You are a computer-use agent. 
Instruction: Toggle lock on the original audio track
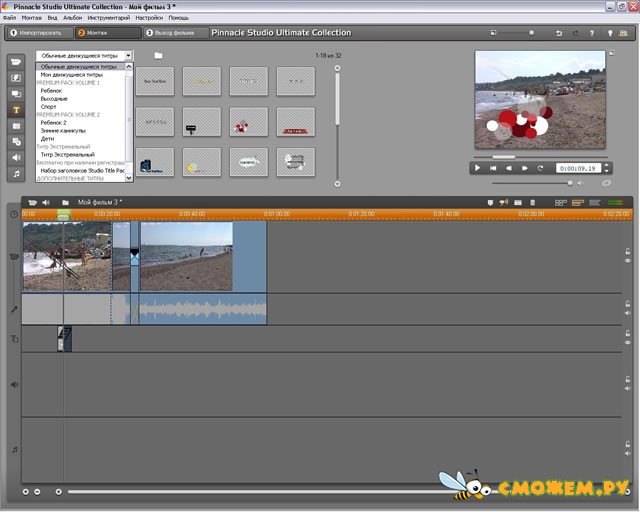(x=627, y=304)
